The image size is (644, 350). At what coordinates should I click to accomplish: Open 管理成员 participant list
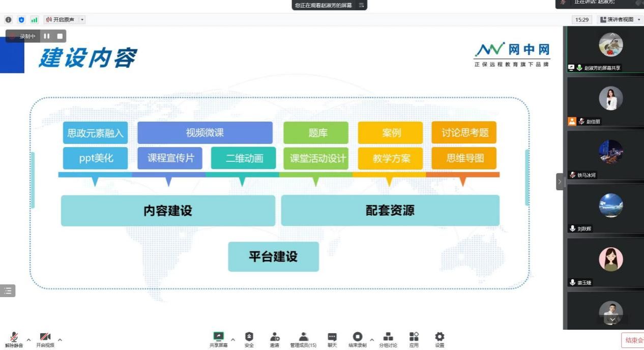click(303, 337)
